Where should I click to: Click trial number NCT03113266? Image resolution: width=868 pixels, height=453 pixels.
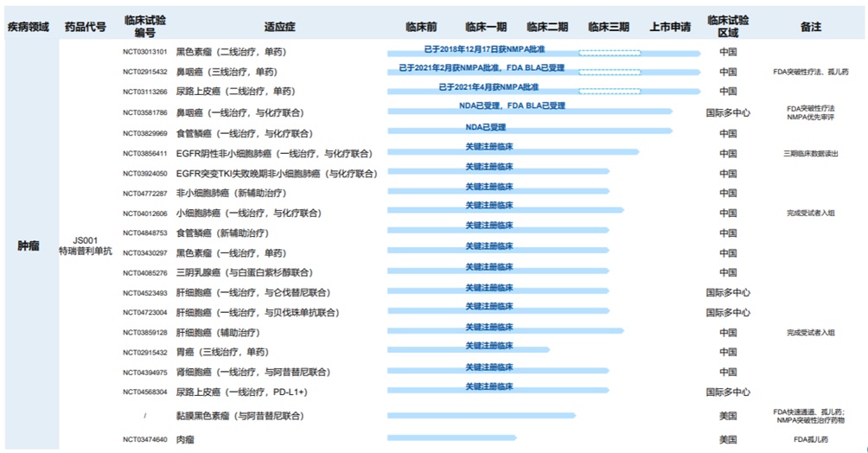[x=145, y=92]
